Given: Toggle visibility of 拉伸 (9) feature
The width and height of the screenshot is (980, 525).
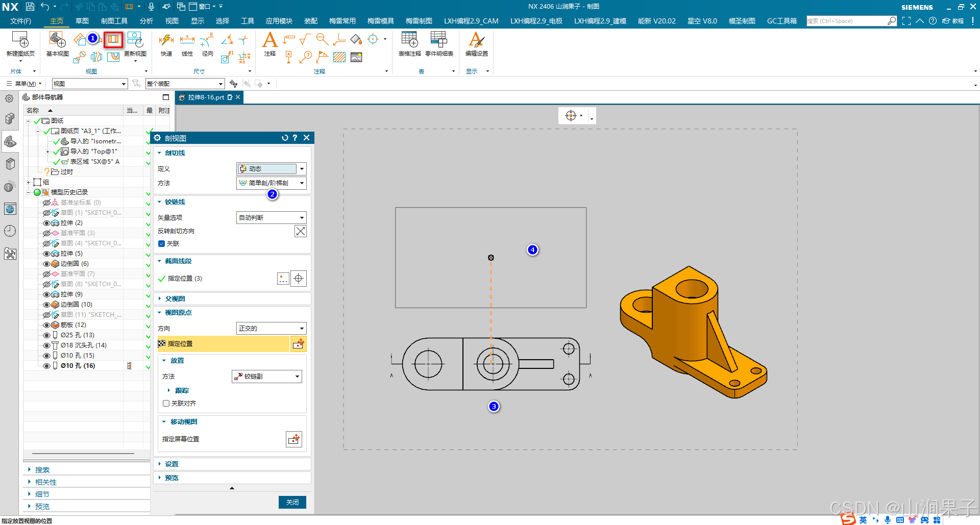Looking at the screenshot, I should 47,294.
